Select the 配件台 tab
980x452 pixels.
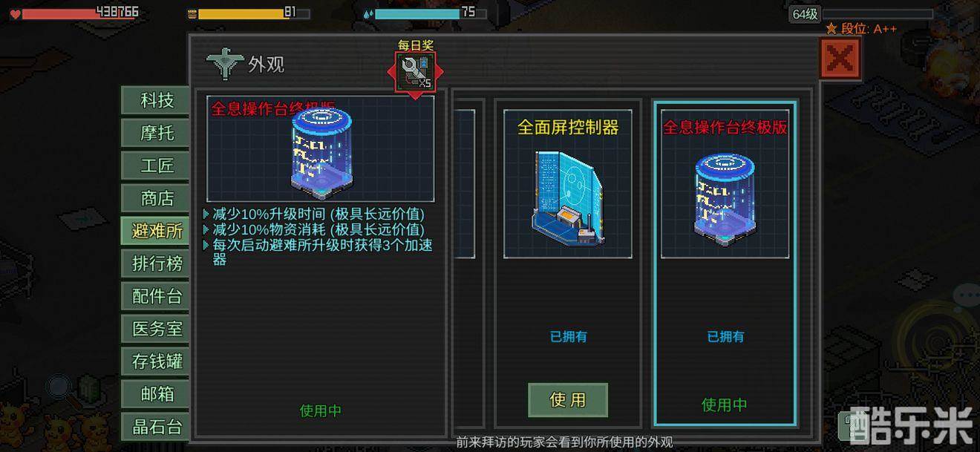[157, 296]
